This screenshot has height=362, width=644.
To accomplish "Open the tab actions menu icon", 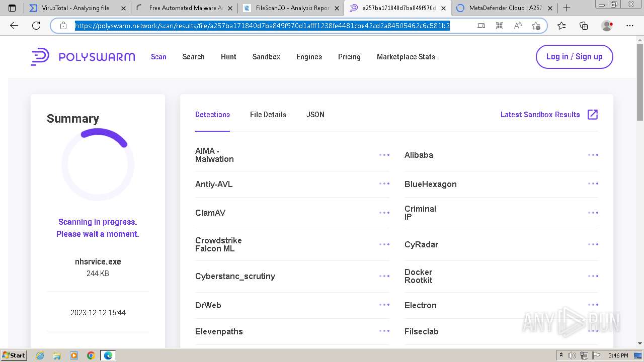I will tap(12, 8).
